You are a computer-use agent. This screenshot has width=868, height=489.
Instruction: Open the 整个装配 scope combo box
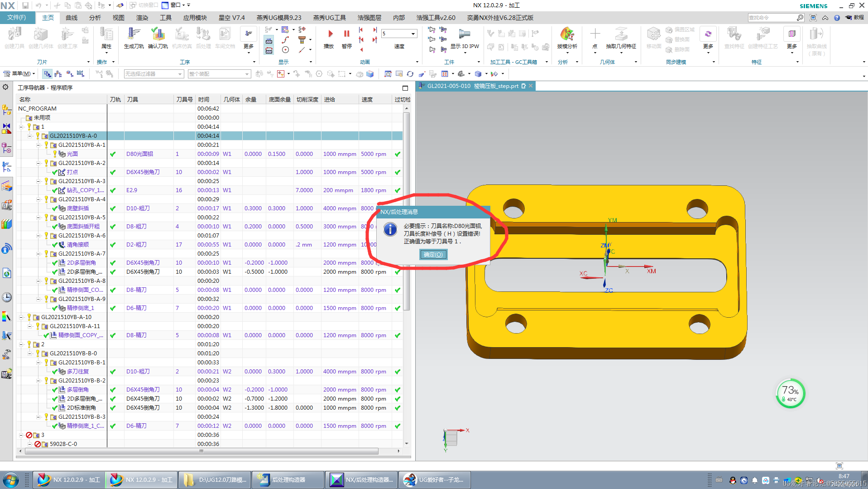[x=219, y=74]
